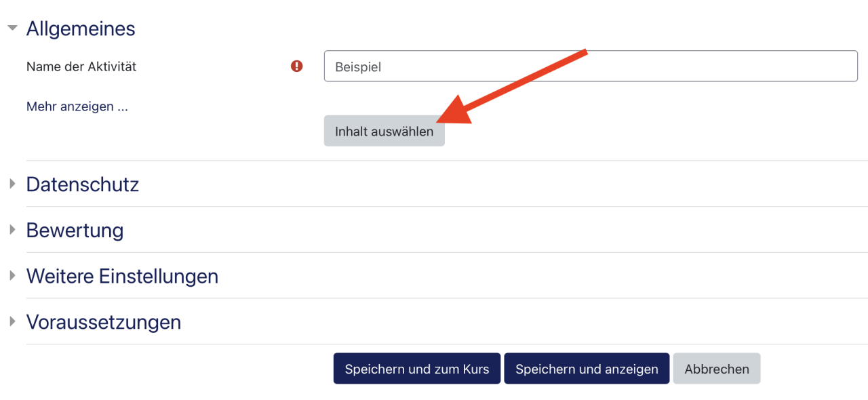Click the red annotation arrow graphic
The width and height of the screenshot is (868, 400).
tap(515, 85)
